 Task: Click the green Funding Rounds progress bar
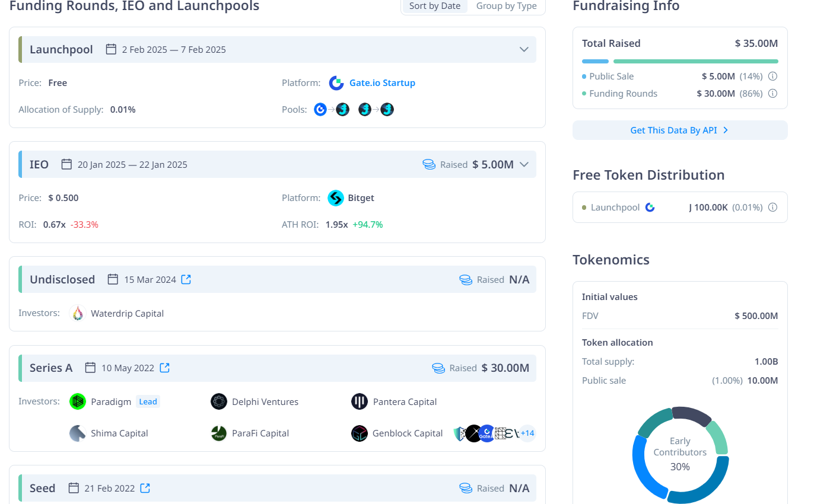(x=695, y=61)
